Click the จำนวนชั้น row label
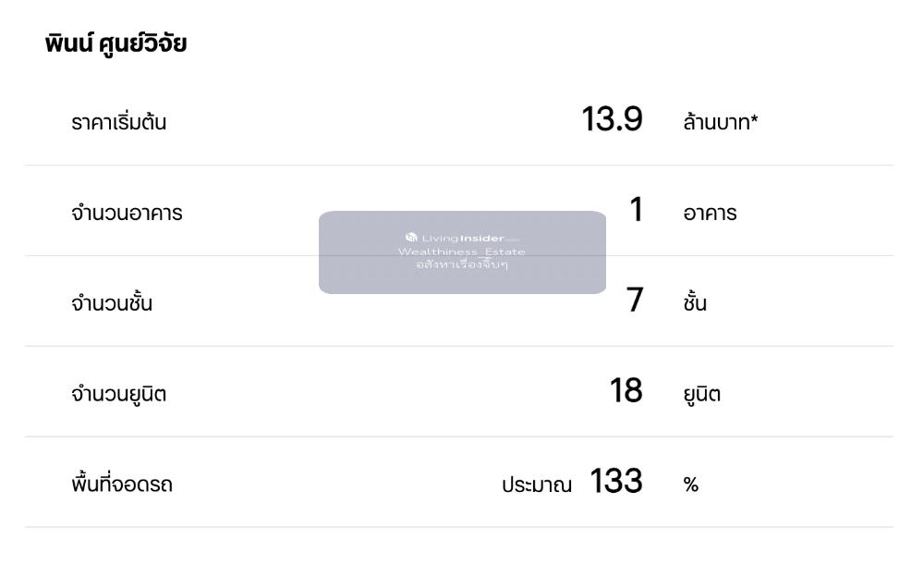 (112, 304)
